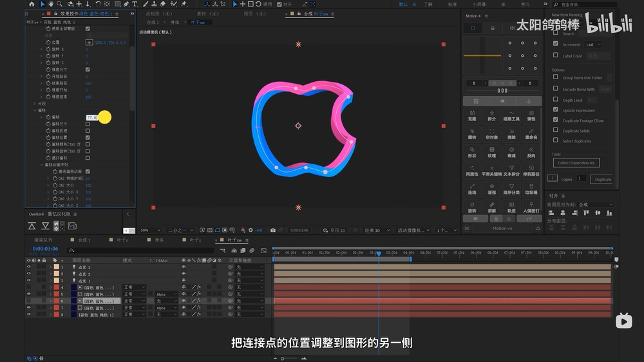Click the 垃圾桶 trash button in Motion 4

pyautogui.click(x=531, y=189)
